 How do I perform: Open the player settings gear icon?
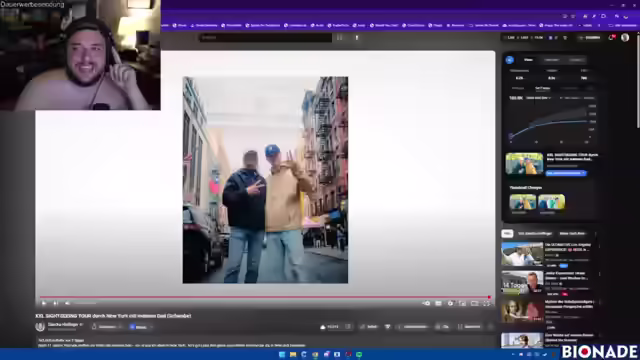click(x=450, y=303)
